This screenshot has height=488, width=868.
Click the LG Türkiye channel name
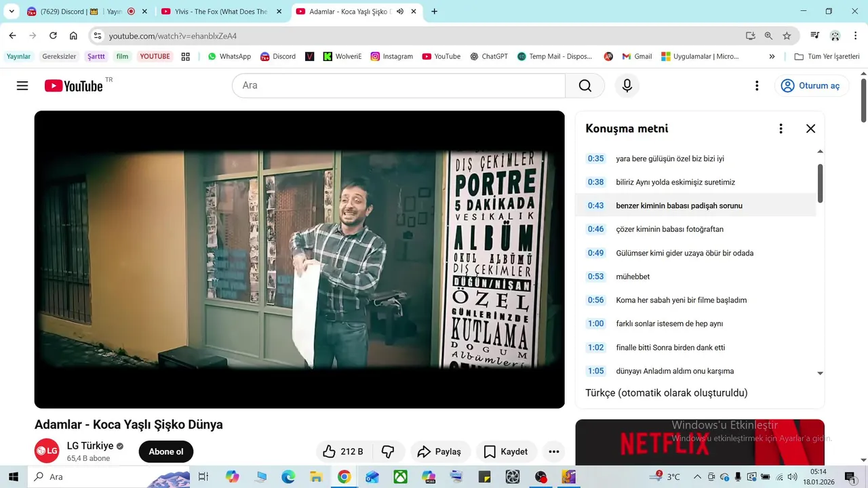pos(90,446)
